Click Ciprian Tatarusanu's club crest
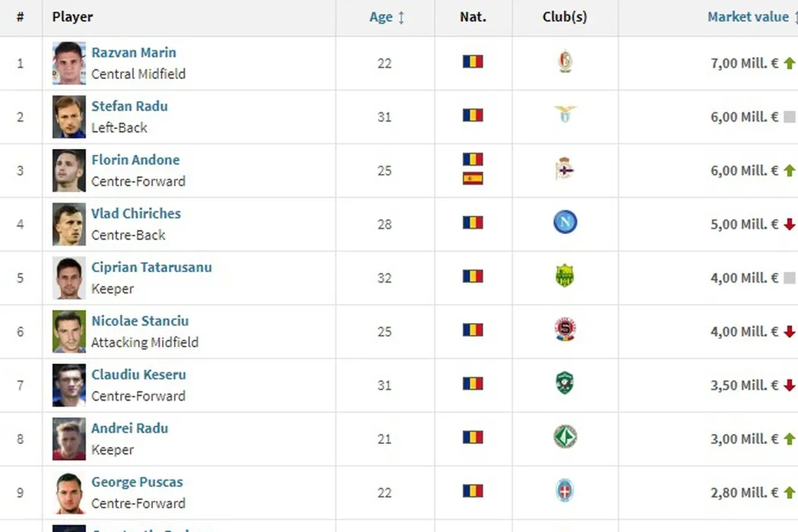The height and width of the screenshot is (532, 798). (565, 276)
